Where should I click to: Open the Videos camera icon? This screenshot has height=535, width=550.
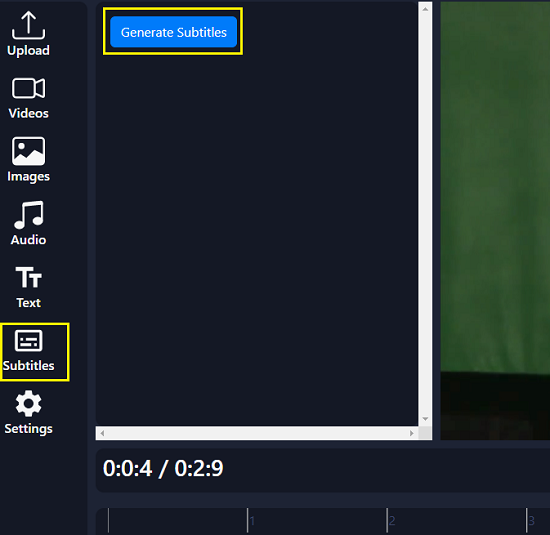(28, 88)
